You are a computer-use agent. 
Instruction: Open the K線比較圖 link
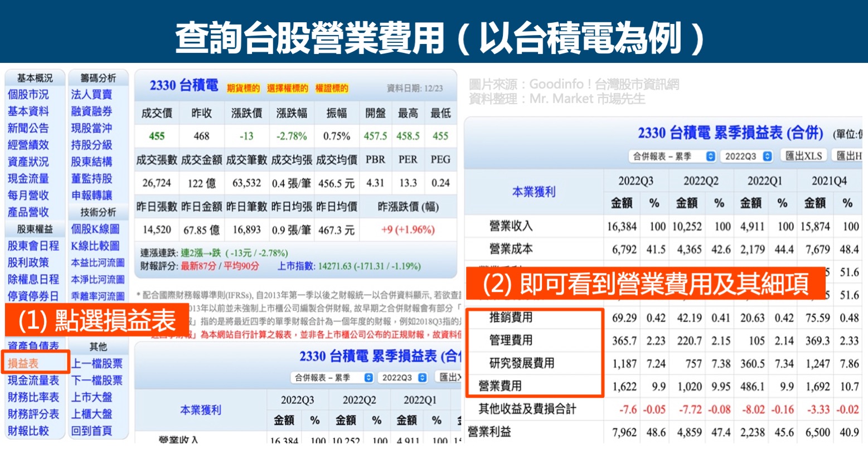(x=95, y=246)
